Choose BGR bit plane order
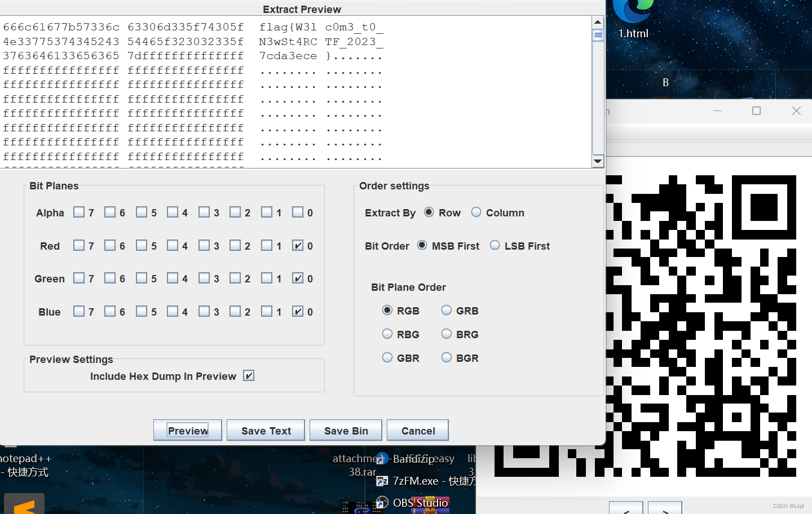 [447, 358]
